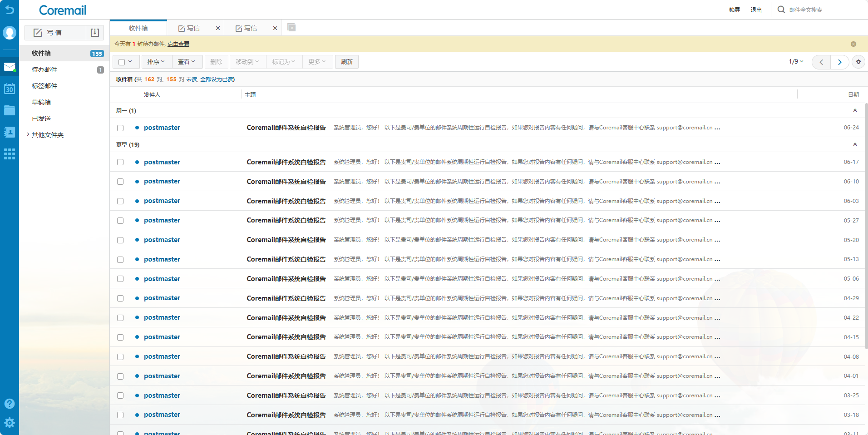Sort by 主题 column header

250,95
